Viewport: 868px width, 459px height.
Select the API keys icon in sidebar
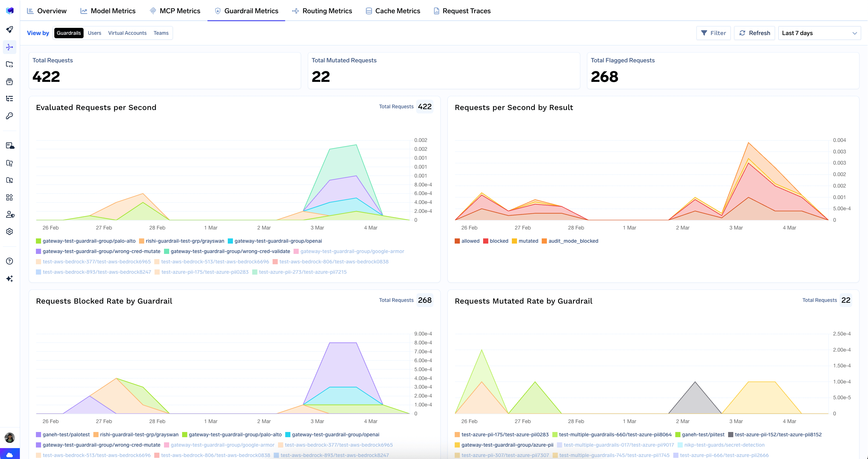pyautogui.click(x=9, y=115)
